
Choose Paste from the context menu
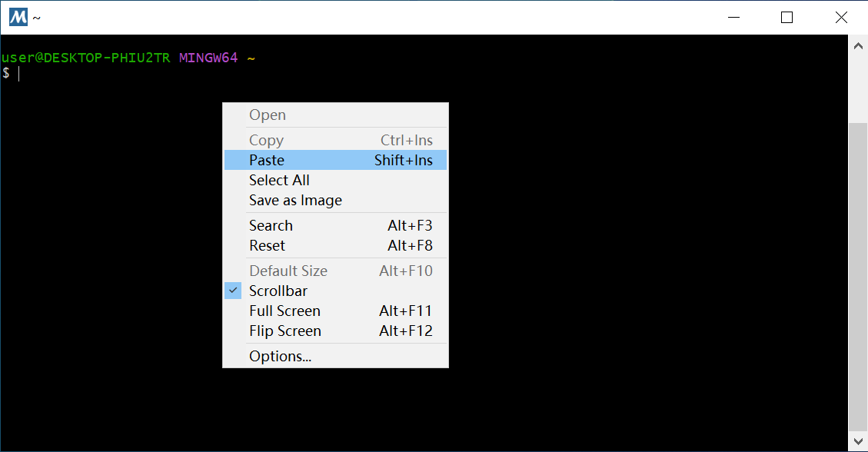point(267,161)
